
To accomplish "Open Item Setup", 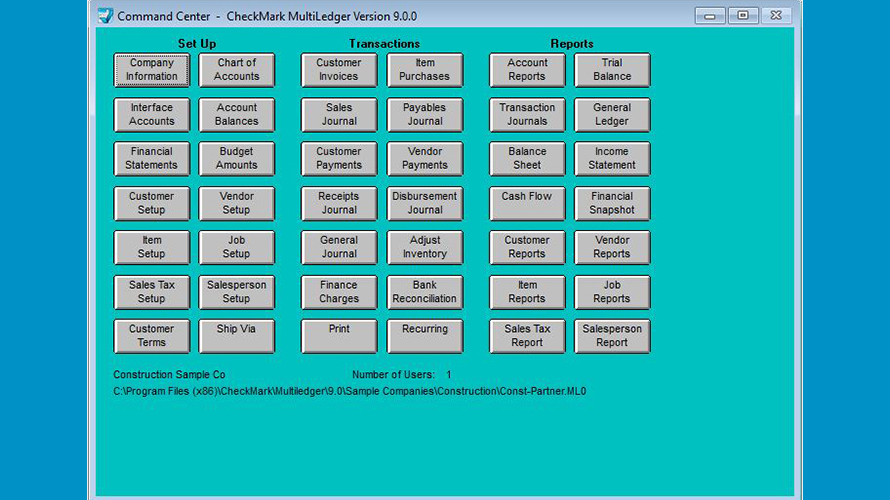I will point(152,247).
